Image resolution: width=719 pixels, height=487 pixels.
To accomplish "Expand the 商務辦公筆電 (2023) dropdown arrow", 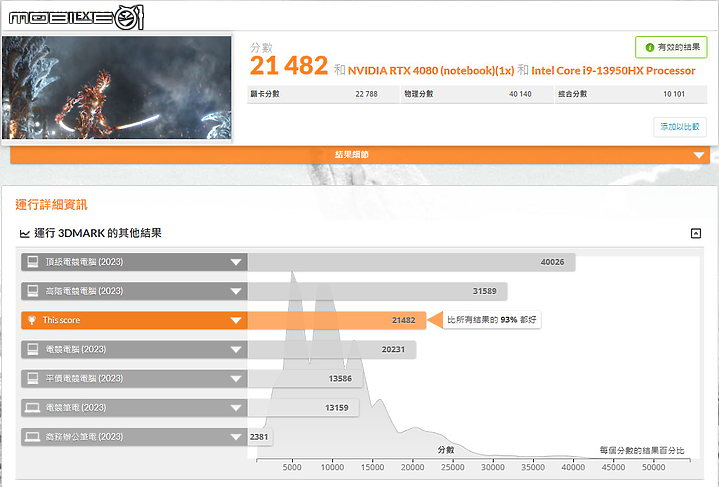I will click(x=236, y=437).
